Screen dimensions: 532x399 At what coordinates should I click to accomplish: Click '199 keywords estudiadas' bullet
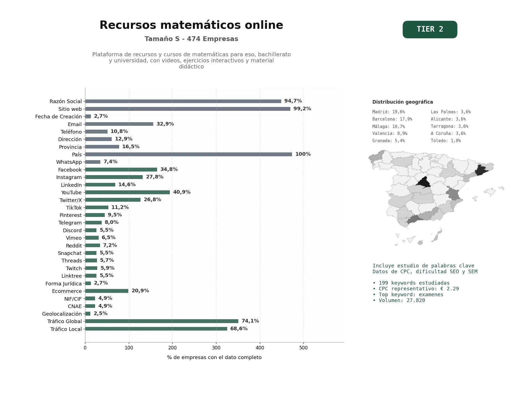411,283
